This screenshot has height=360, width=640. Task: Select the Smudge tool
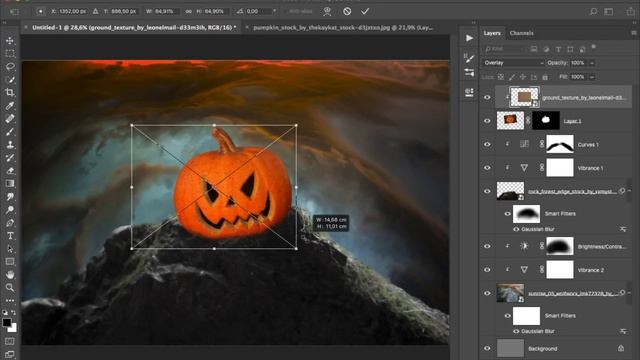pos(10,197)
